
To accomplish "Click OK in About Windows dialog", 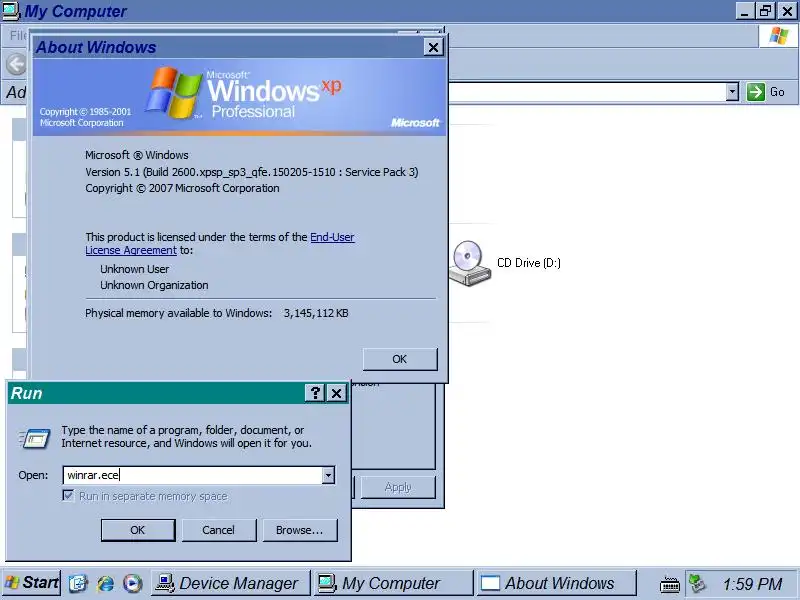I will [400, 359].
